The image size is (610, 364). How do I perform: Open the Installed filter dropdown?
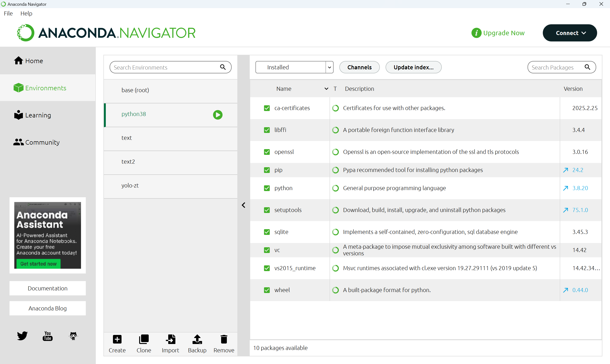(294, 67)
